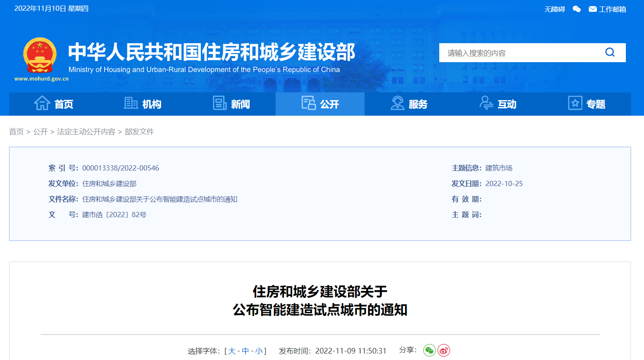Click publish time 2022-11-09 11:50:31
The image size is (644, 360).
click(x=351, y=351)
